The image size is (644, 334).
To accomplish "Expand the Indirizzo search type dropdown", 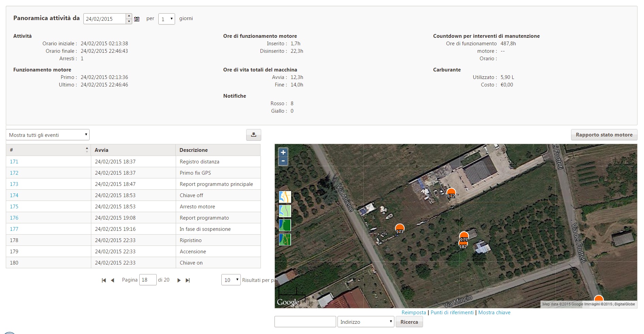I will 365,322.
